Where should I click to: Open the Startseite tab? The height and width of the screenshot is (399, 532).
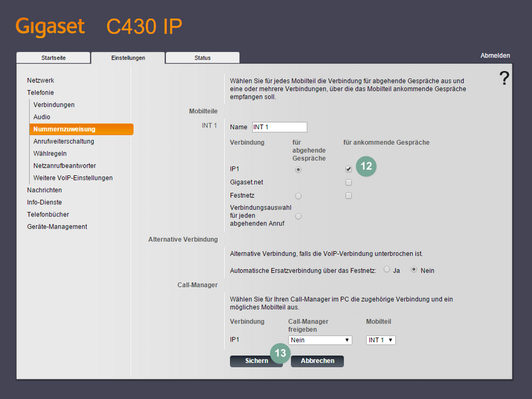pos(53,57)
